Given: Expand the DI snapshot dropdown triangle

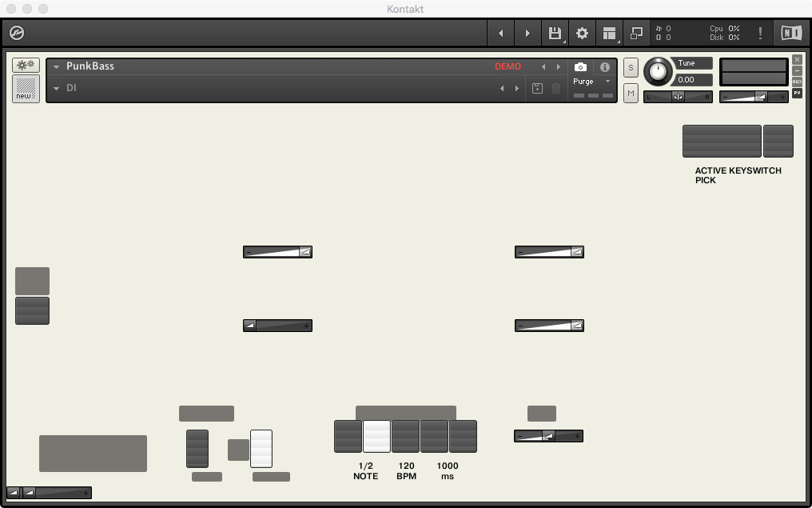Looking at the screenshot, I should [x=57, y=89].
